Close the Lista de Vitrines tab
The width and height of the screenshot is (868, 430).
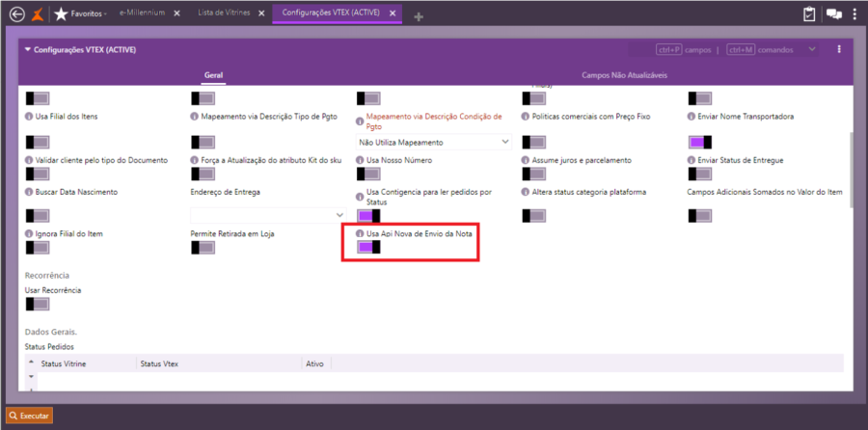(x=261, y=13)
